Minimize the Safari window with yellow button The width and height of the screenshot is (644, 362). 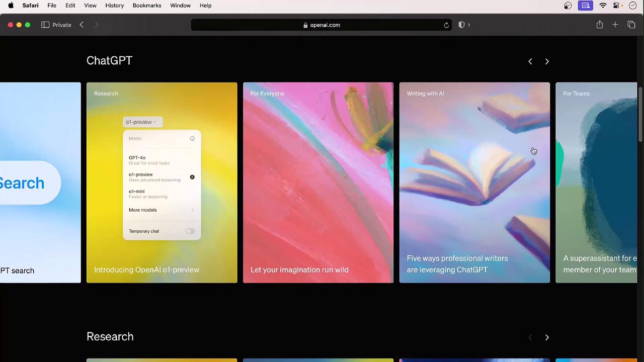[19, 25]
